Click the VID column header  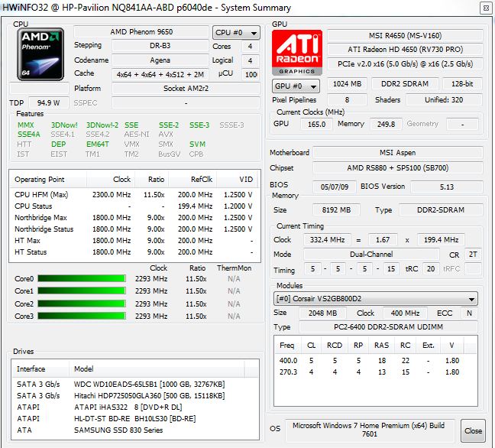(x=237, y=180)
